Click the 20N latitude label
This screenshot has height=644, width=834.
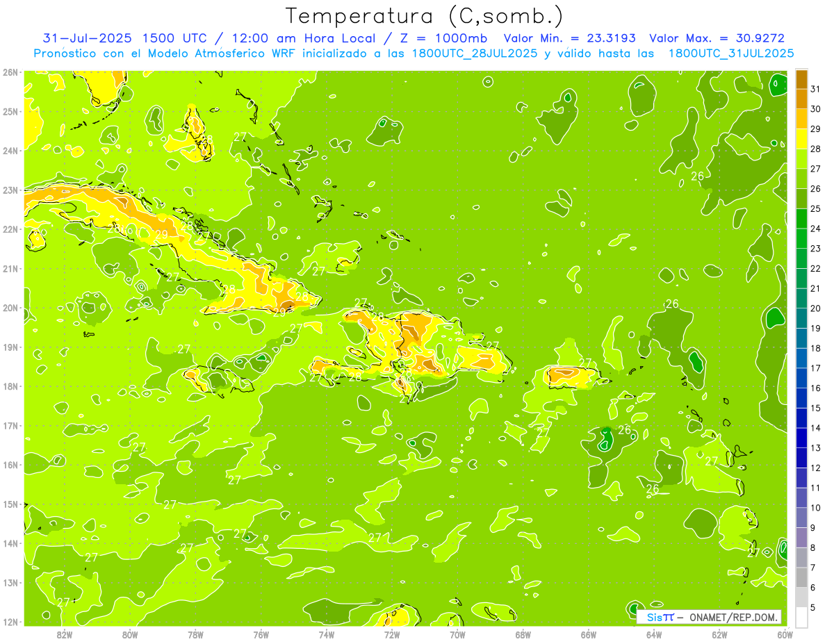pyautogui.click(x=10, y=308)
